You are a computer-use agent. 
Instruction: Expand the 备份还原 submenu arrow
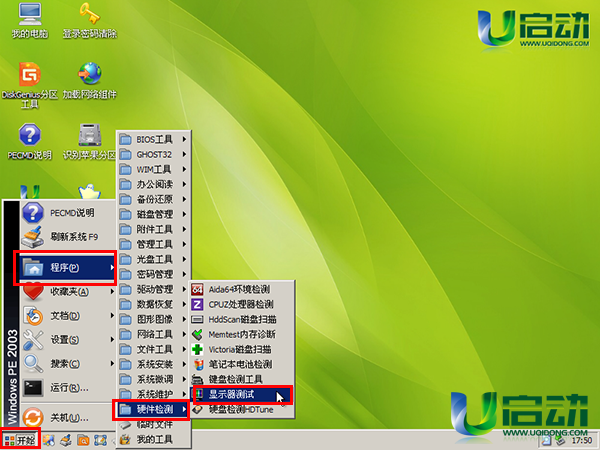point(184,199)
